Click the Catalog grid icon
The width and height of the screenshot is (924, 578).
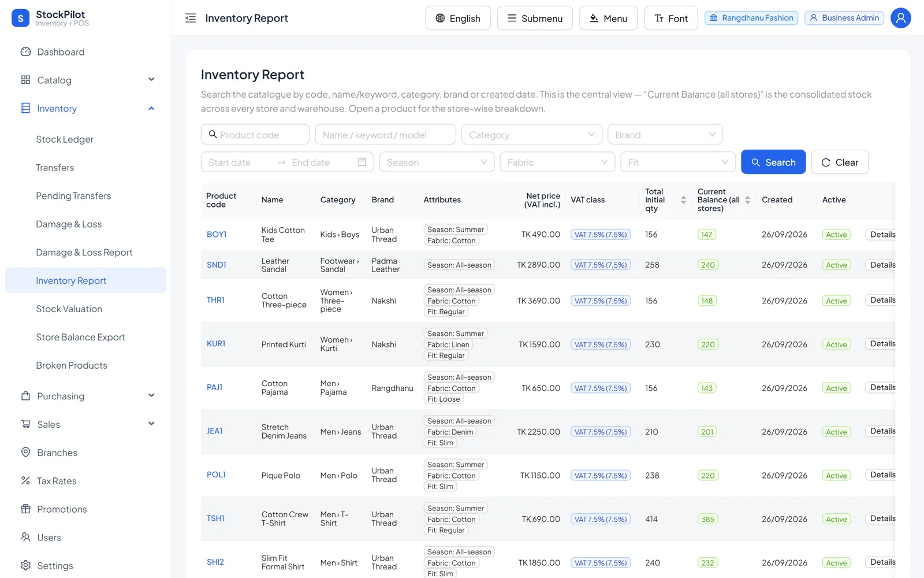pyautogui.click(x=25, y=80)
